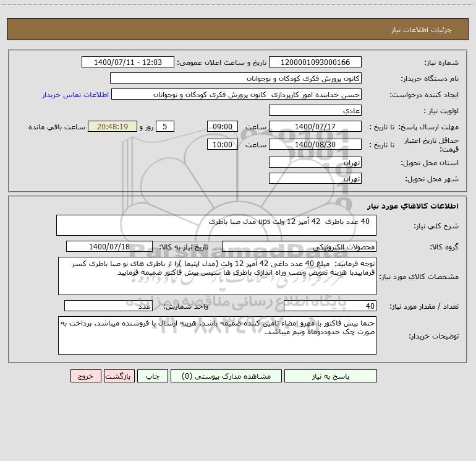Click the label توضیحات خریدار

point(434,336)
